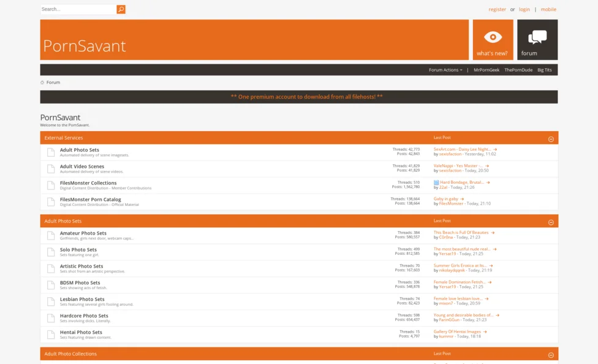Collapse the Adult Photo Collections category
Image resolution: width=598 pixels, height=364 pixels.
pos(550,355)
